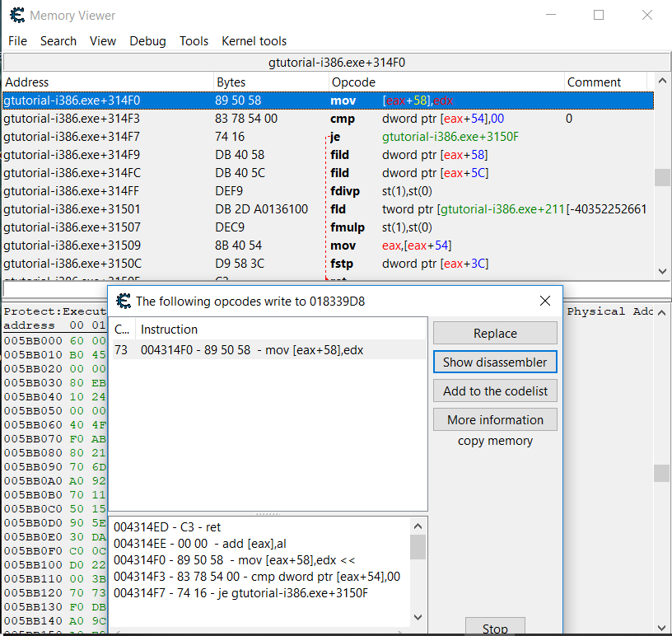Click Show disassembler
Viewport: 672px width, 636px height.
[495, 362]
